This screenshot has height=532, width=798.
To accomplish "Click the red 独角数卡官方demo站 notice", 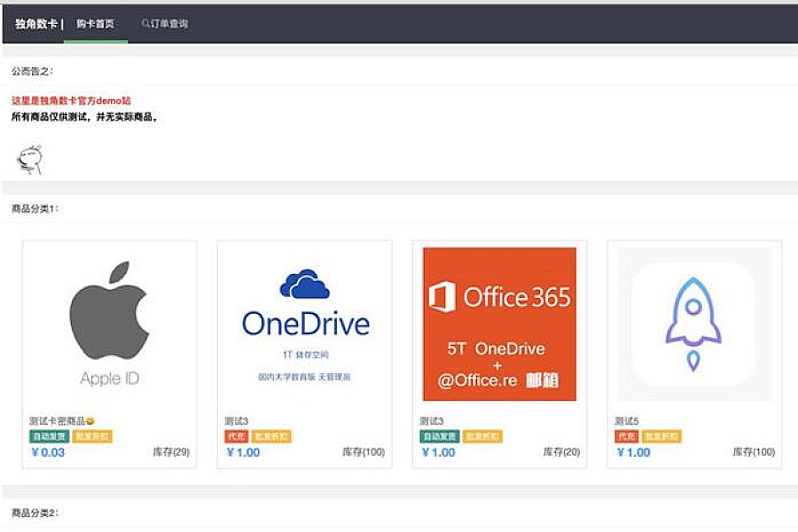I will click(x=71, y=100).
